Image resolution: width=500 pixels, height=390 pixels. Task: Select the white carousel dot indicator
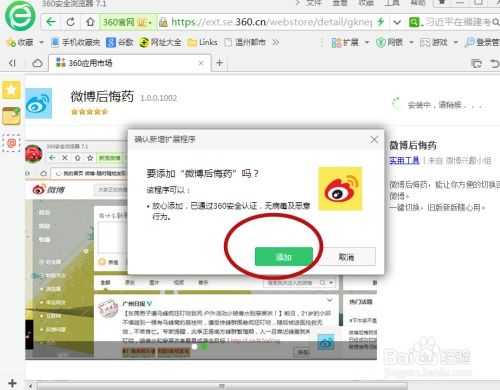194,347
